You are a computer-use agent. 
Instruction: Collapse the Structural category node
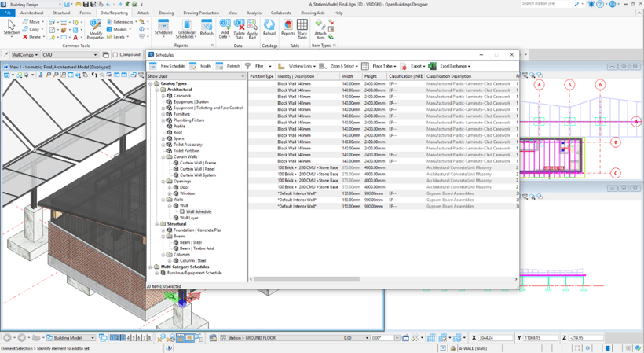pos(157,224)
